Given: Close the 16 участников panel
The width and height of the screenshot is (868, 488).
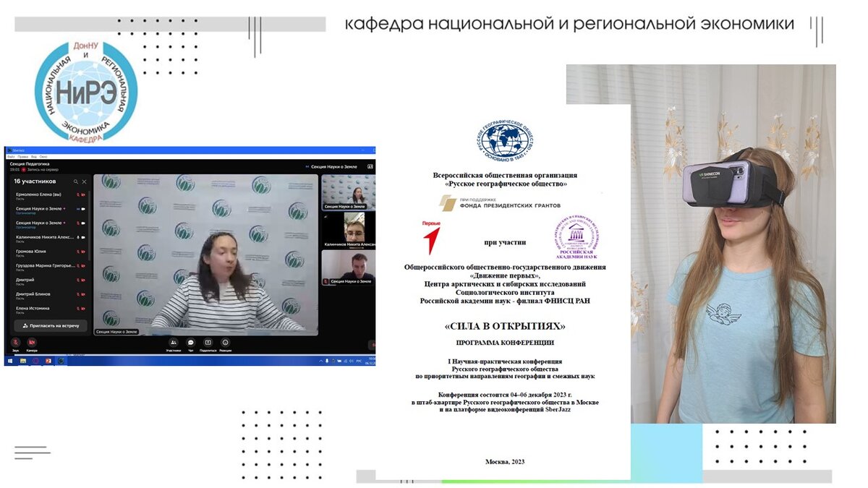Looking at the screenshot, I should point(84,181).
